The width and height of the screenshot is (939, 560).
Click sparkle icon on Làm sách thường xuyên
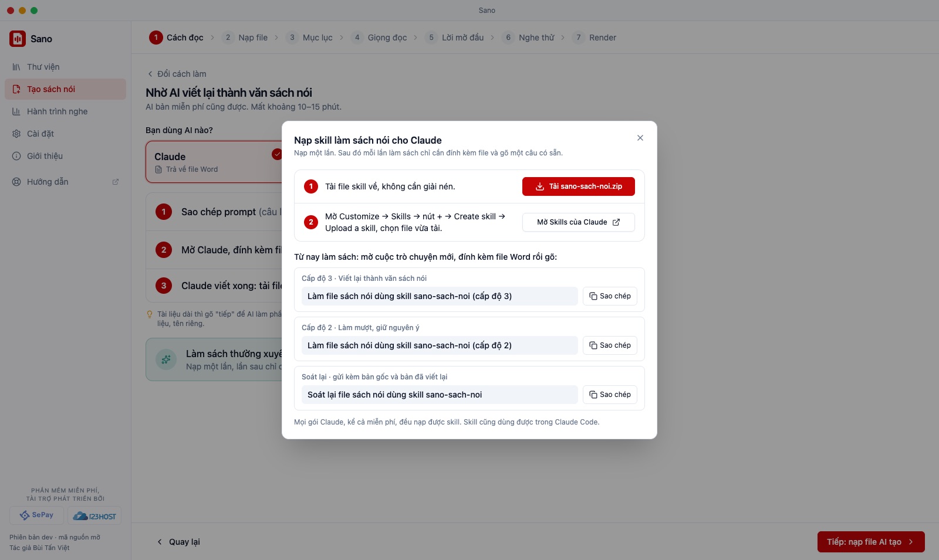166,359
